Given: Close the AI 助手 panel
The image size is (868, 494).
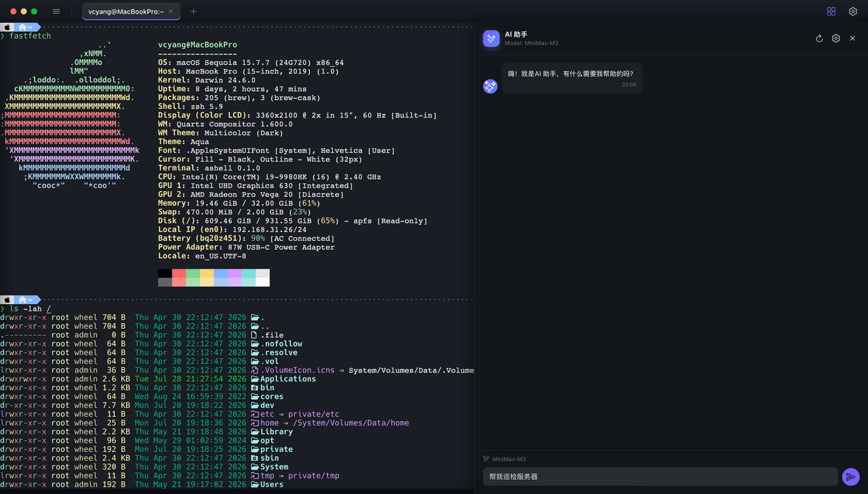Looking at the screenshot, I should [x=853, y=39].
